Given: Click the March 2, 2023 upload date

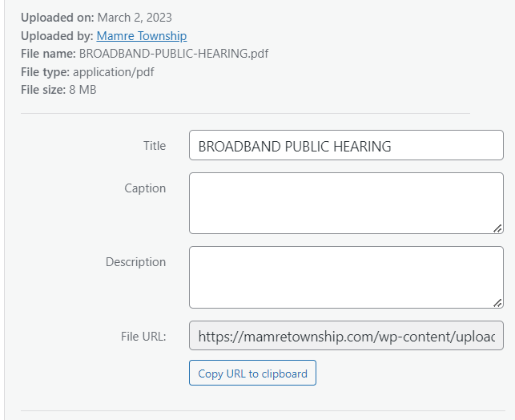Looking at the screenshot, I should 135,17.
